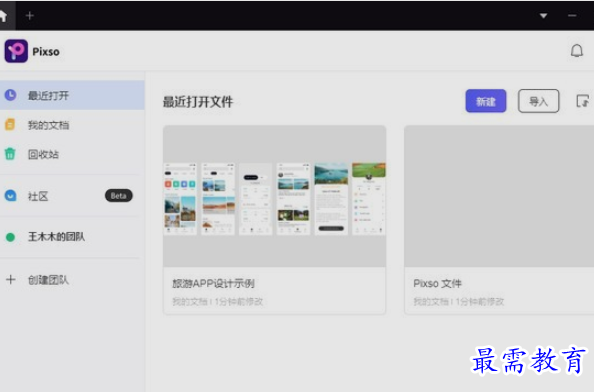Click the 导入 button
594x392 pixels.
tap(538, 101)
